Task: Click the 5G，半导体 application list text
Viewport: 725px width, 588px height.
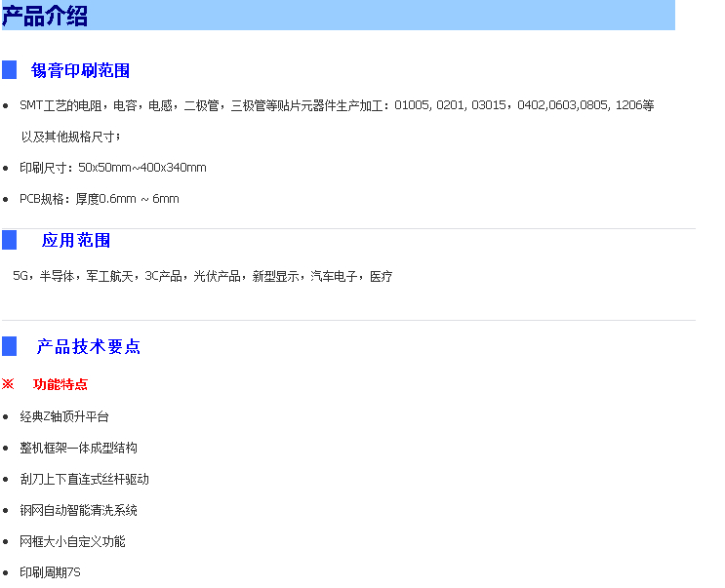Action: [203, 277]
